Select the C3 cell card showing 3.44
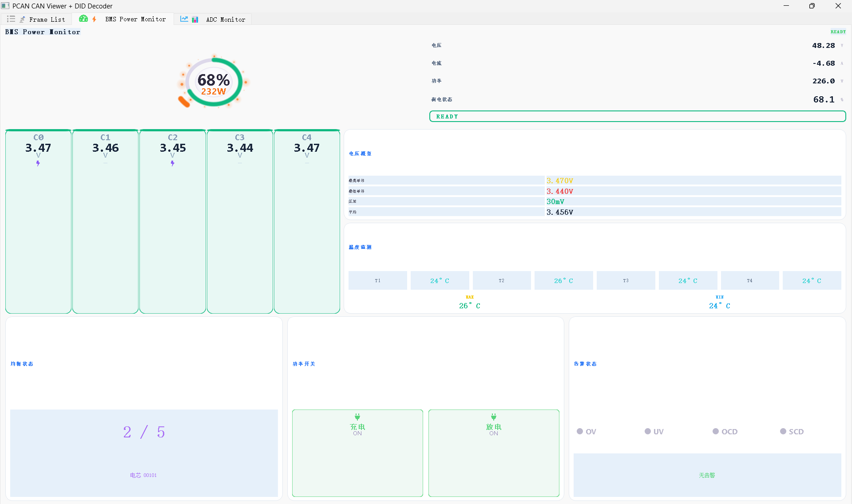 coord(240,221)
